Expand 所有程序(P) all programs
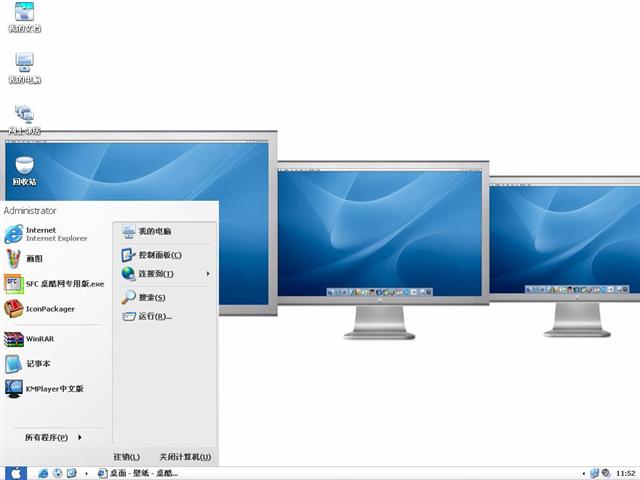 tap(53, 438)
